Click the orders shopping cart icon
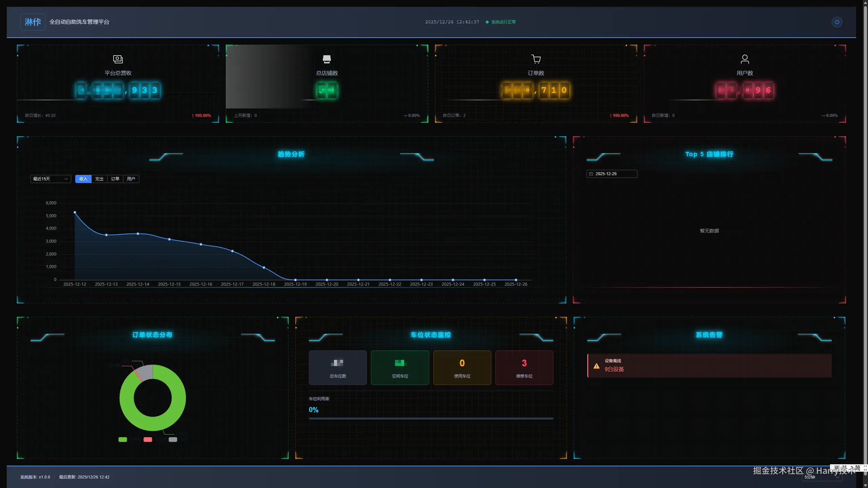The width and height of the screenshot is (868, 488). pos(536,59)
